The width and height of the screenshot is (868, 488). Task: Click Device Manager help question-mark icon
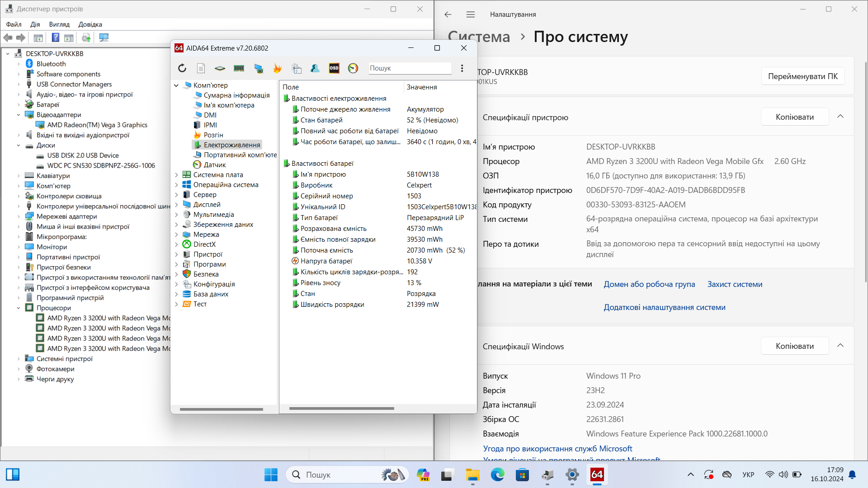tap(55, 38)
